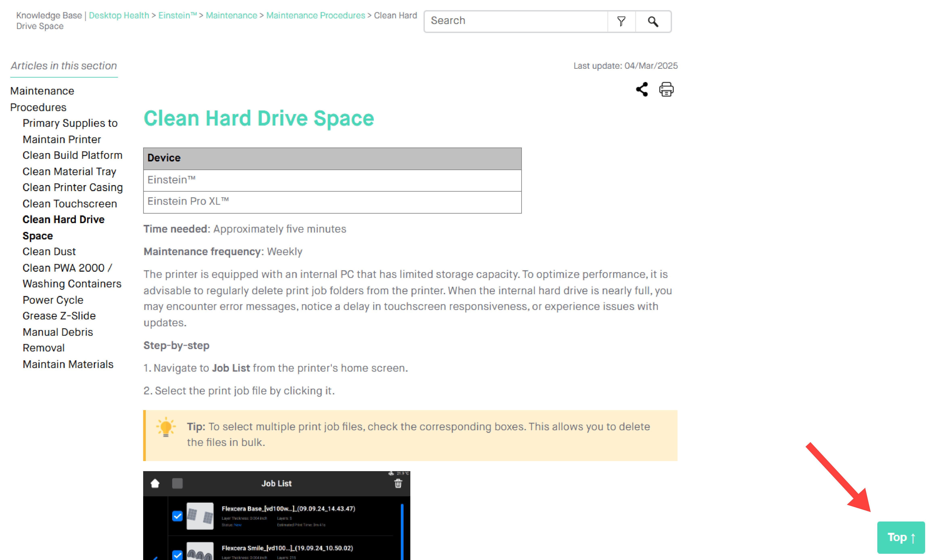Open Primary Supplies to Maintain Printer article
This screenshot has width=936, height=560.
70,131
